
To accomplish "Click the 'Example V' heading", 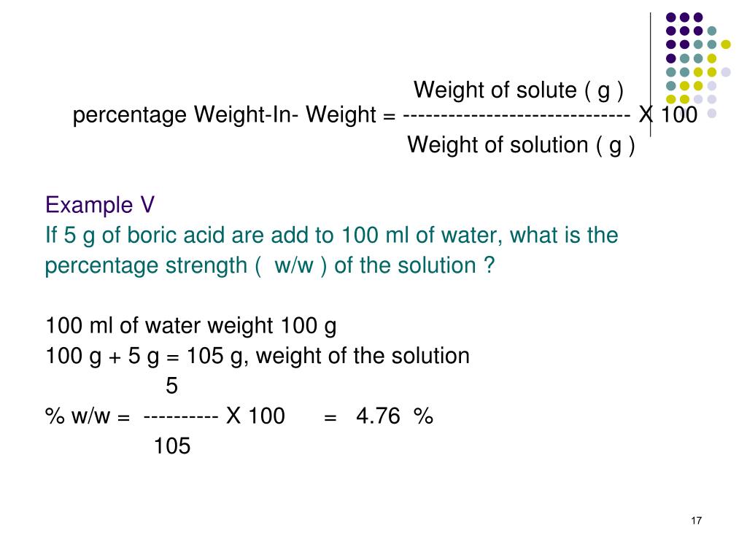I will 99,205.
